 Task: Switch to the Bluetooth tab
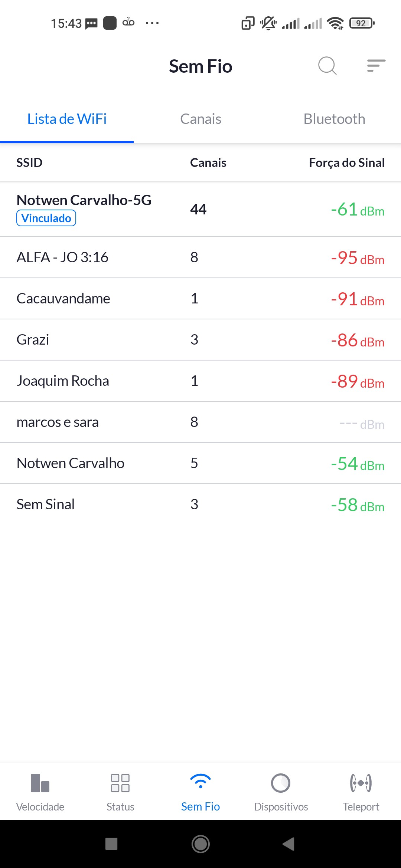click(x=334, y=119)
